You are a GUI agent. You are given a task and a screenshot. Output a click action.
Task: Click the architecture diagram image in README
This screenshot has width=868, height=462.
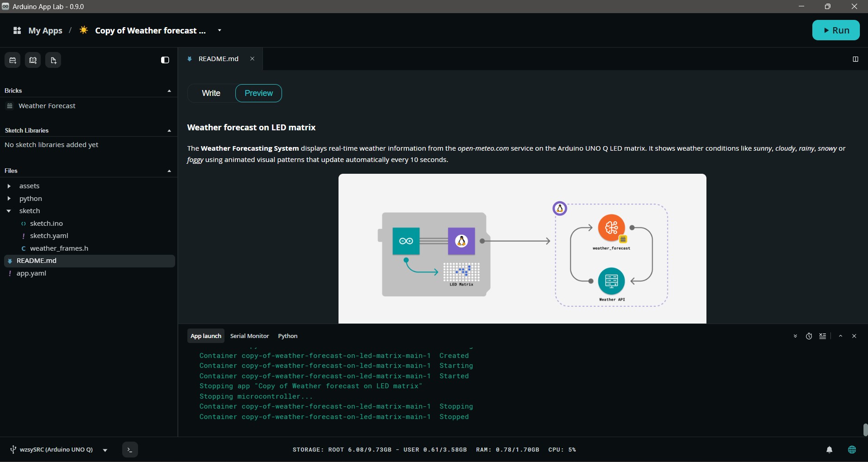[x=522, y=249]
